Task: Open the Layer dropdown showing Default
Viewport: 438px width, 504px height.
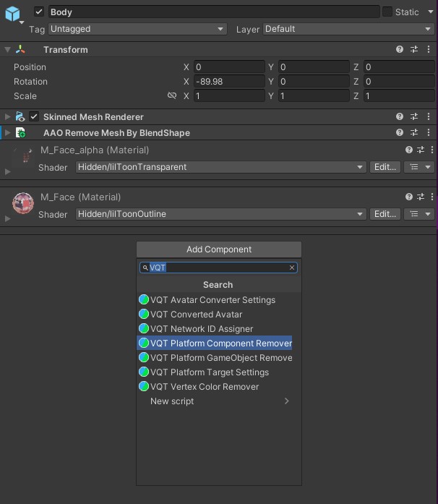Action: (348, 29)
